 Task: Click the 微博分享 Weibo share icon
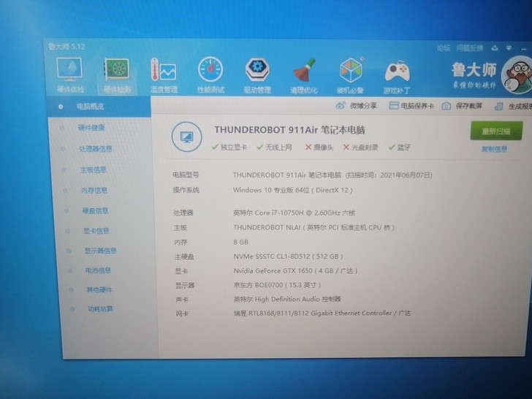point(341,106)
